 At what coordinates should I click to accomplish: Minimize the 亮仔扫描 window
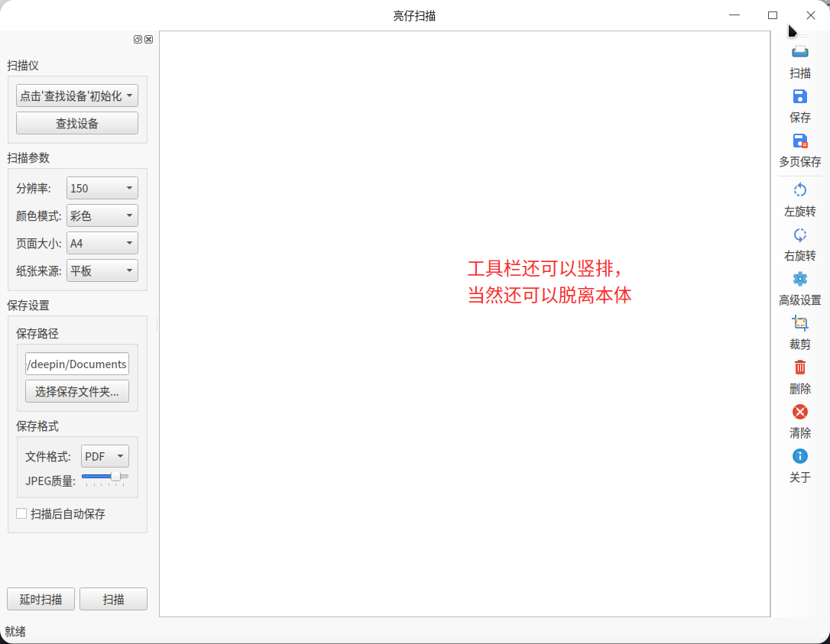[x=734, y=15]
